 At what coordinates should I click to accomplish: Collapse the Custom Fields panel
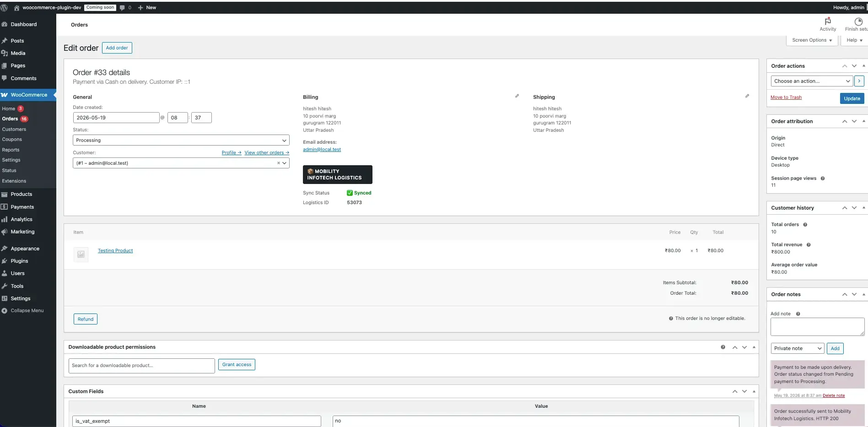pyautogui.click(x=754, y=391)
